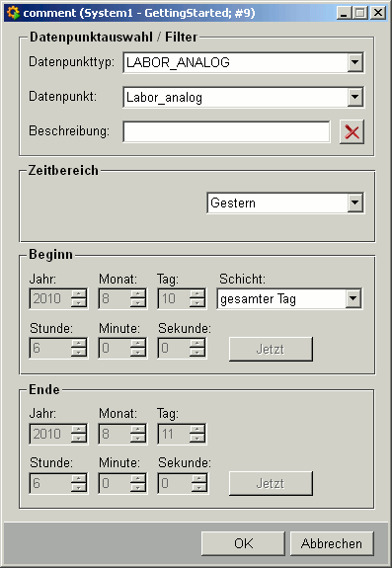Click into the Beschreibung text field
Image resolution: width=392 pixels, height=568 pixels.
pos(226,131)
